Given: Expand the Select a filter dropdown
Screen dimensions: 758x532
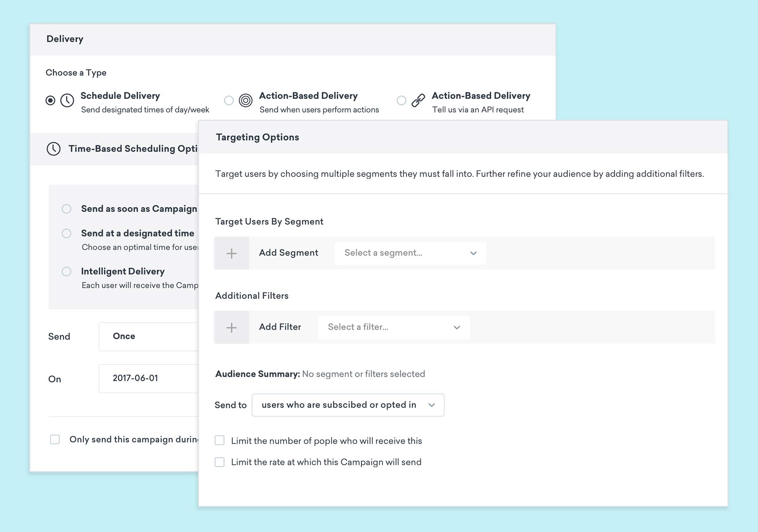Looking at the screenshot, I should 394,327.
